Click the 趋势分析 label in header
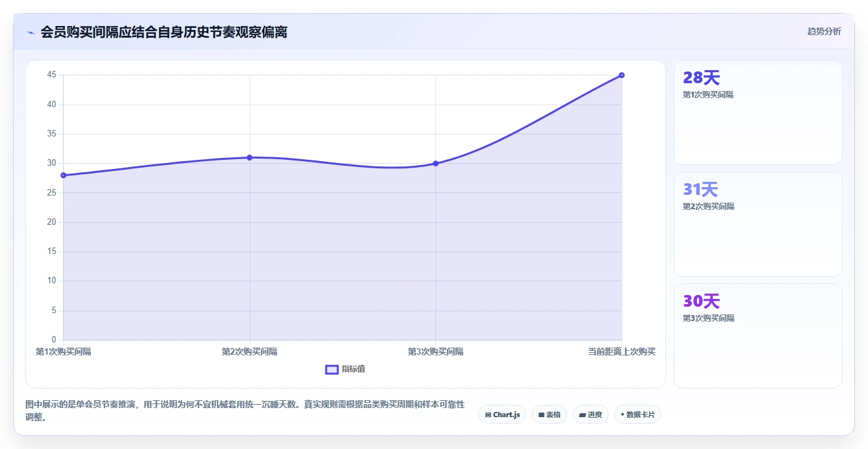Image resolution: width=868 pixels, height=449 pixels. (824, 31)
